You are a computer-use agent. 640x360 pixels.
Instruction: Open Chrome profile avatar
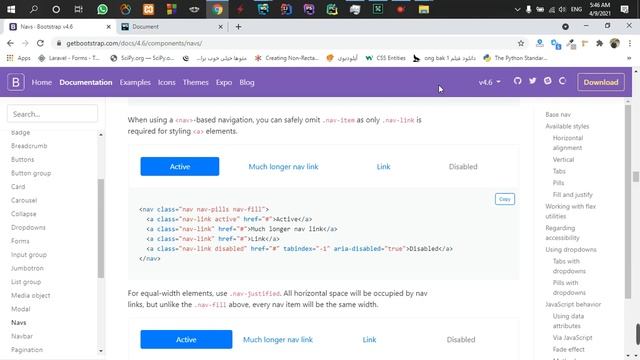[x=615, y=43]
